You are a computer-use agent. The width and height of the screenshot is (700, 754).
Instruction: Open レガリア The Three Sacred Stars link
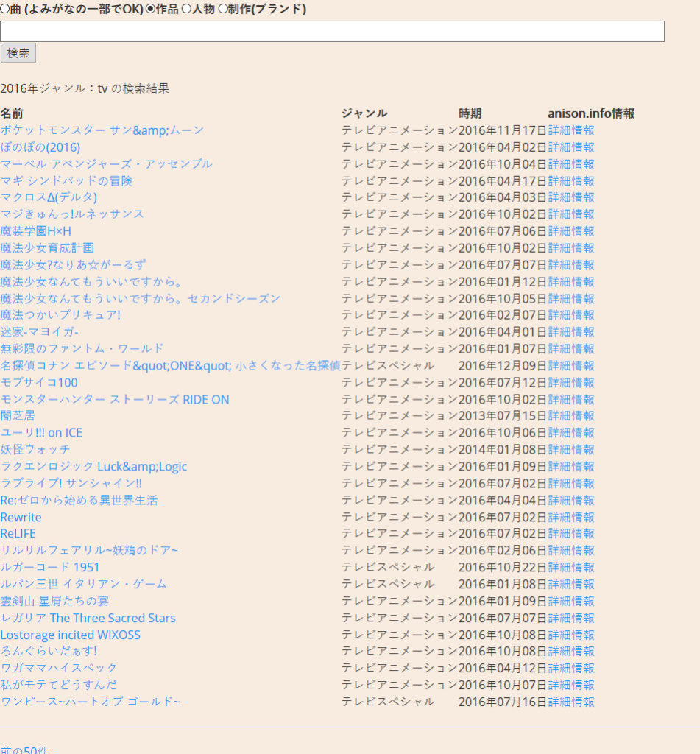(x=88, y=618)
